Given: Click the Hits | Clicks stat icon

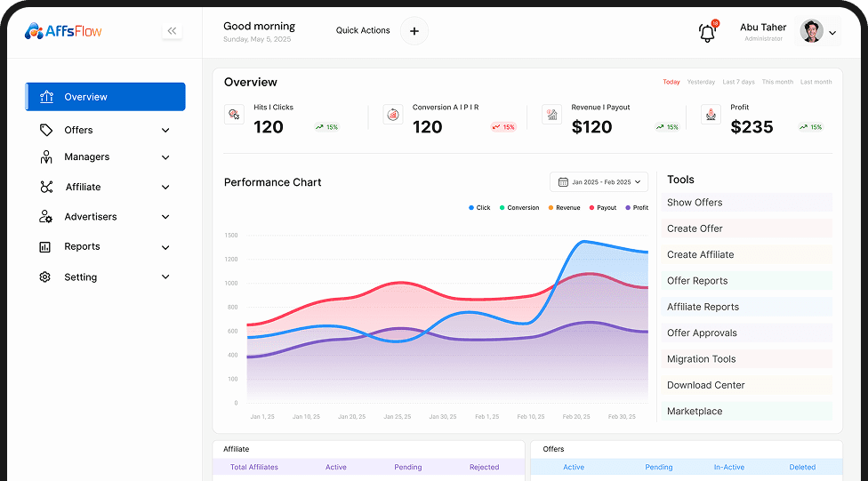Looking at the screenshot, I should point(234,114).
